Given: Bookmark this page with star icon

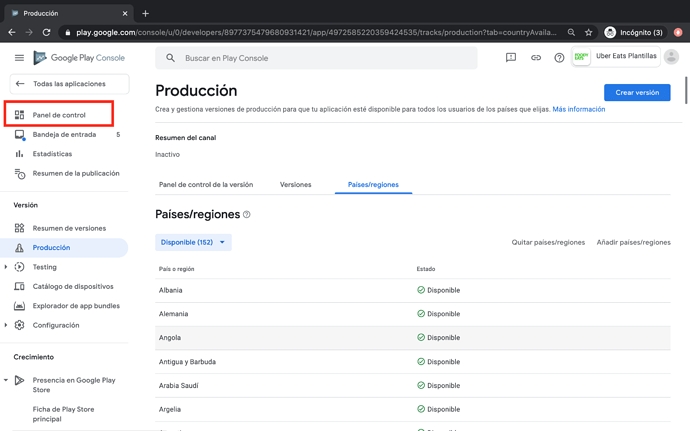Looking at the screenshot, I should [588, 32].
